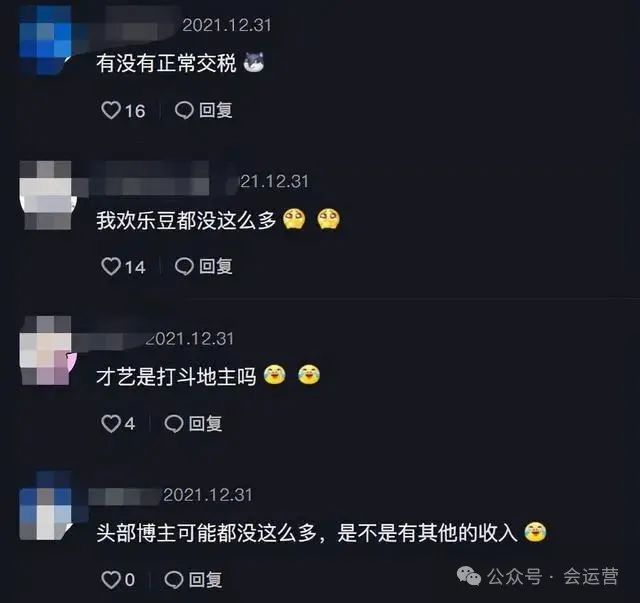Tap reply bubble under 欢乐豆 comment
Screen dimensions: 640x603
pyautogui.click(x=184, y=267)
